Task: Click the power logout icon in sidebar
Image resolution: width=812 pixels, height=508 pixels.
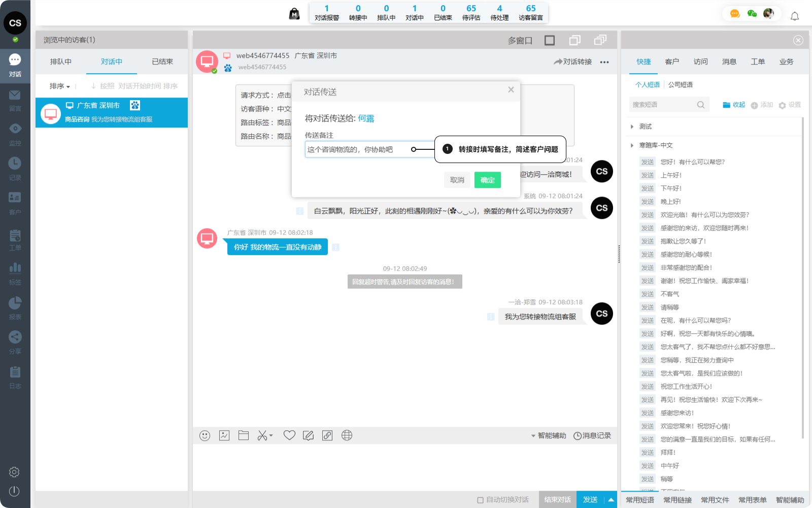Action: pyautogui.click(x=14, y=491)
